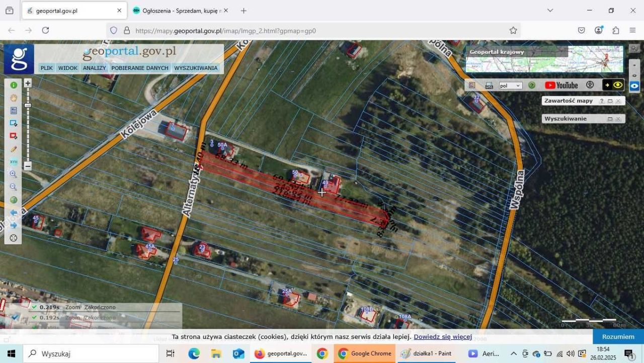Bookmark this page with star icon
Image resolution: width=644 pixels, height=363 pixels.
[513, 31]
